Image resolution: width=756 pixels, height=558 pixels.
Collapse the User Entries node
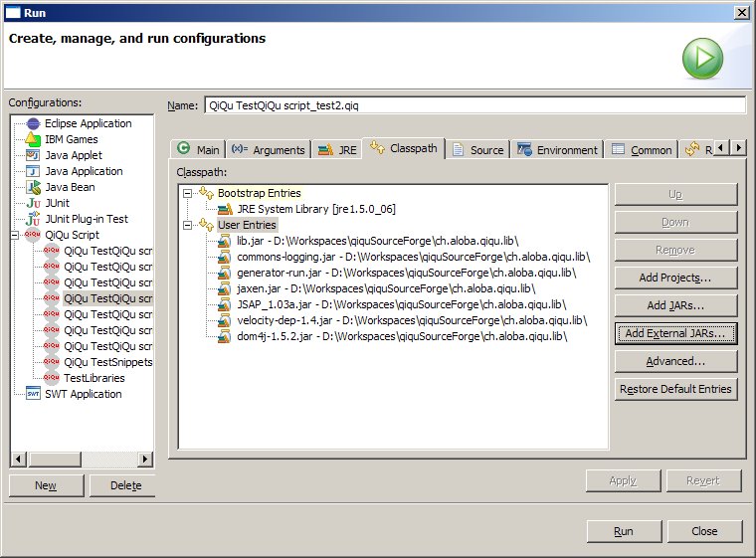click(x=187, y=225)
